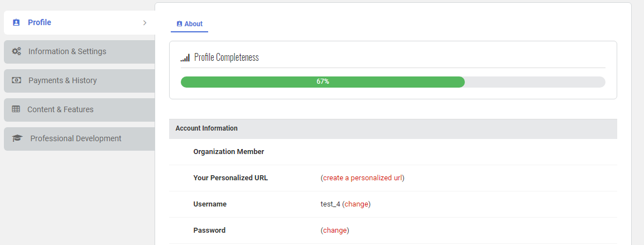Open the Payments & History section
The width and height of the screenshot is (644, 245).
point(63,80)
